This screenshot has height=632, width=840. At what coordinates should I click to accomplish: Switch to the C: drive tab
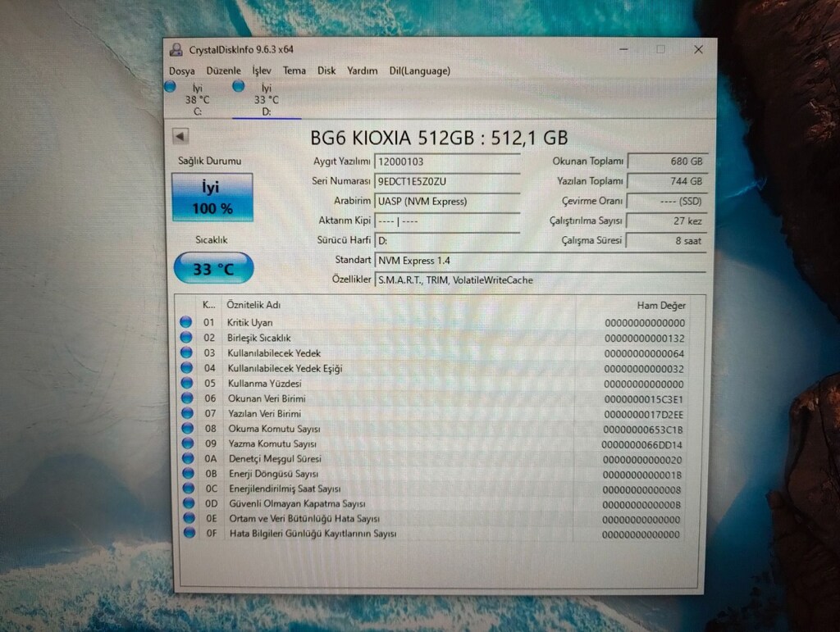click(x=197, y=99)
